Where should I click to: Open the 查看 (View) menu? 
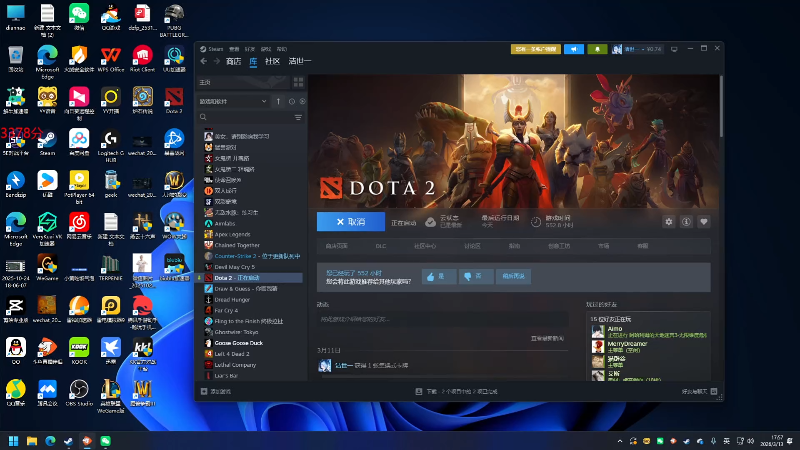(x=234, y=49)
